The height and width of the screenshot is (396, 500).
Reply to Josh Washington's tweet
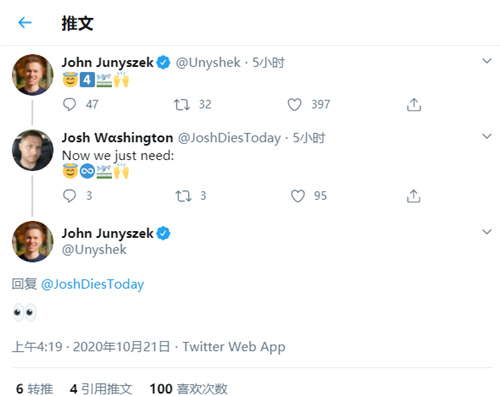coord(69,196)
